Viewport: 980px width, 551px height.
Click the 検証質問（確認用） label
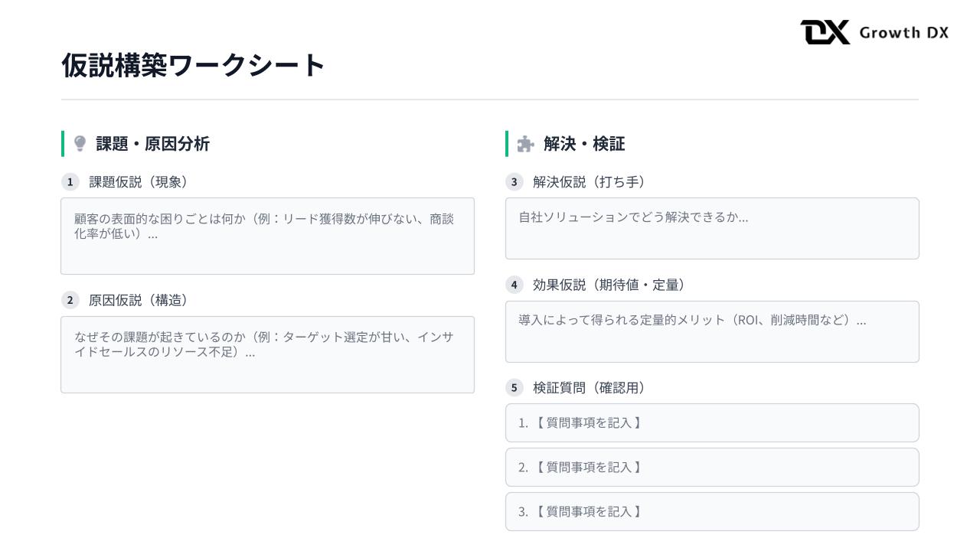589,388
